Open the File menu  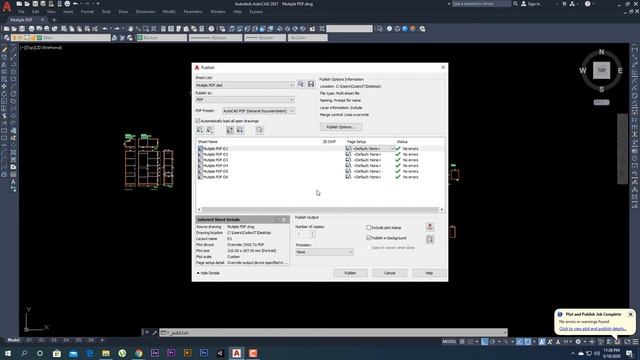21,12
